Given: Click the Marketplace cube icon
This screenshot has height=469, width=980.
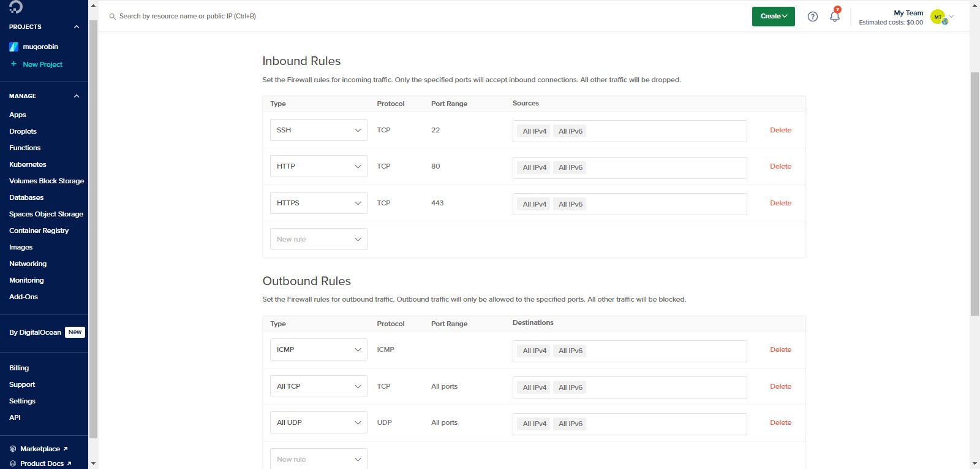Looking at the screenshot, I should coord(13,449).
